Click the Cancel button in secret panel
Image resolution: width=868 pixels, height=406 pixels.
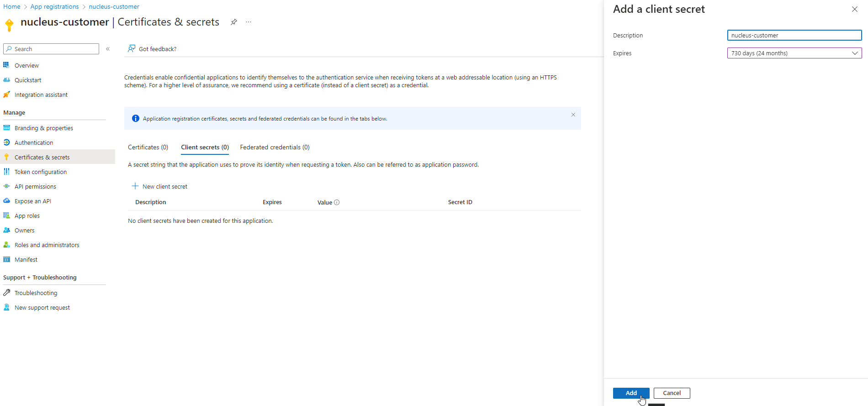[x=672, y=393]
